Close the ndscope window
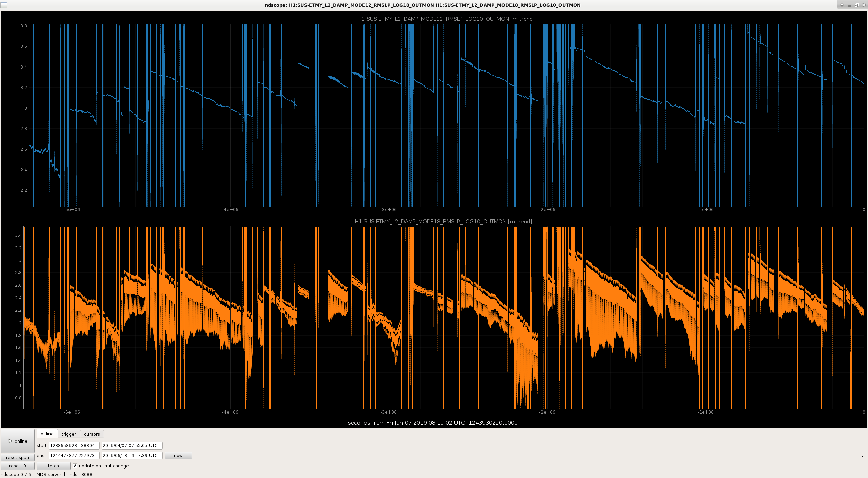Image resolution: width=868 pixels, height=478 pixels. [864, 5]
